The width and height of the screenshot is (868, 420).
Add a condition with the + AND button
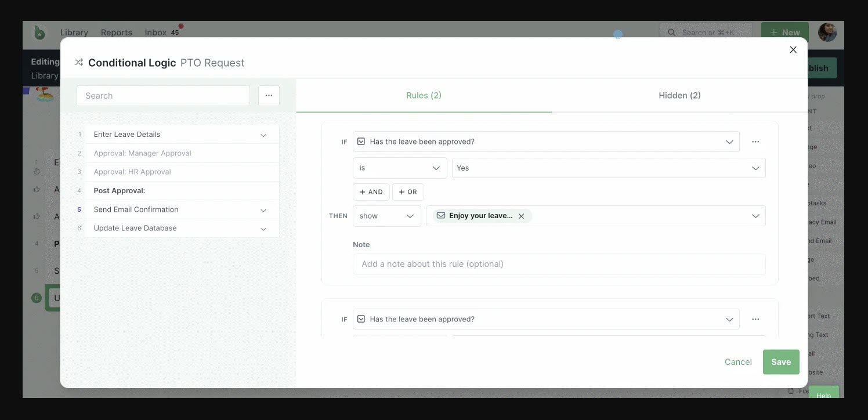click(371, 191)
